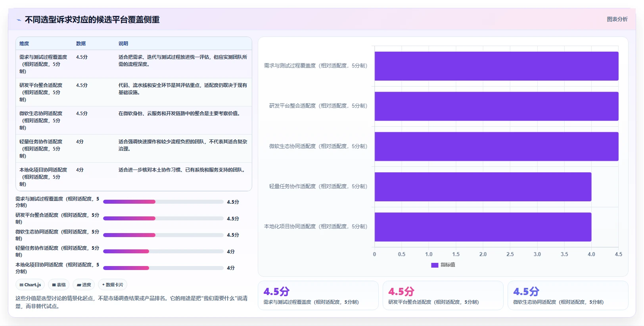This screenshot has height=326, width=644.
Task: Open the 需求与测试过程覆盖度 4.5分 data card
Action: pyautogui.click(x=318, y=295)
